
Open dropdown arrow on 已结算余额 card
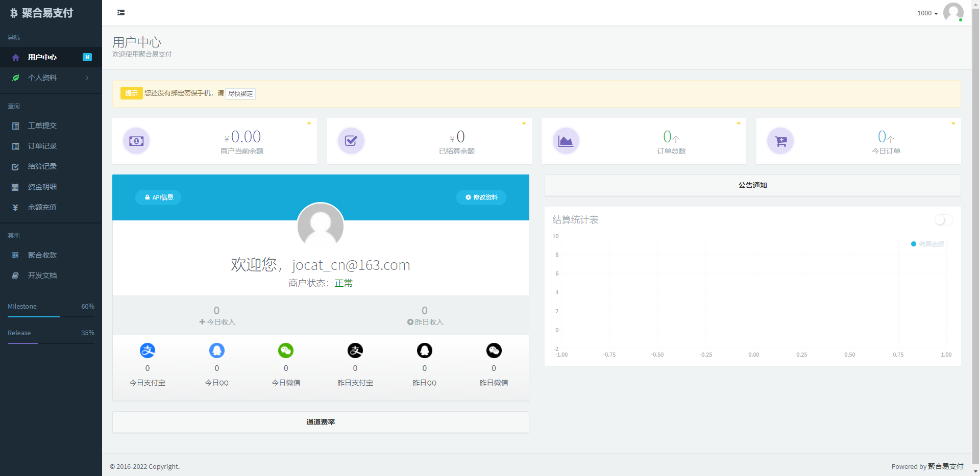(x=524, y=123)
